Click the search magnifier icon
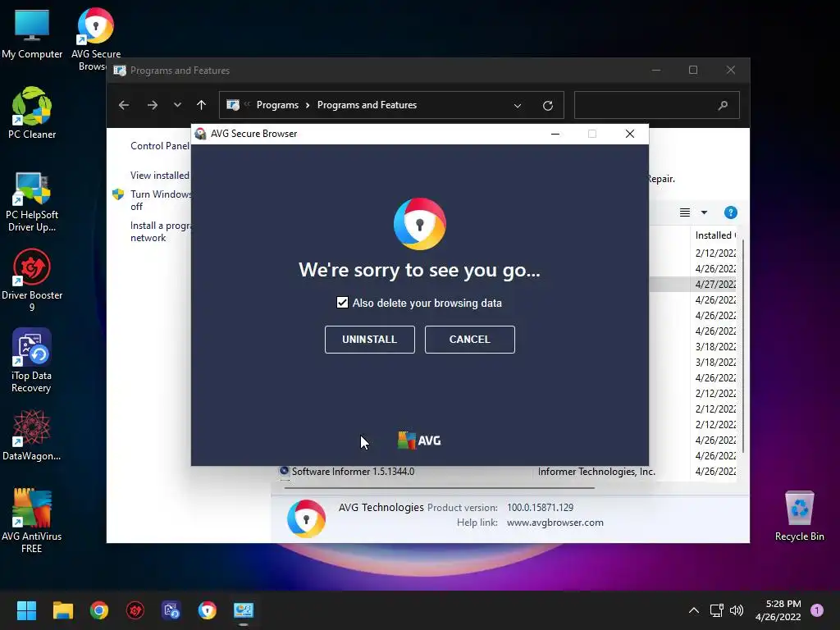Screen dimensions: 840x630 coord(723,105)
